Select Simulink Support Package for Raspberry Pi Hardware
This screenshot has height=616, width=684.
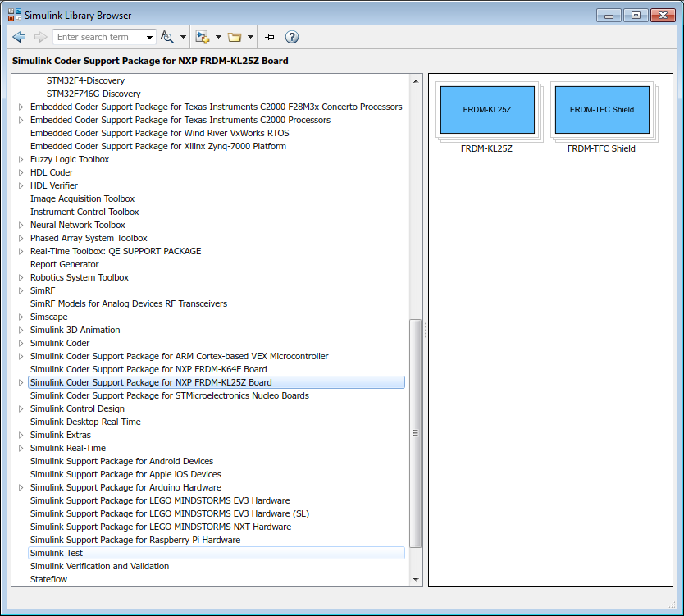(135, 540)
